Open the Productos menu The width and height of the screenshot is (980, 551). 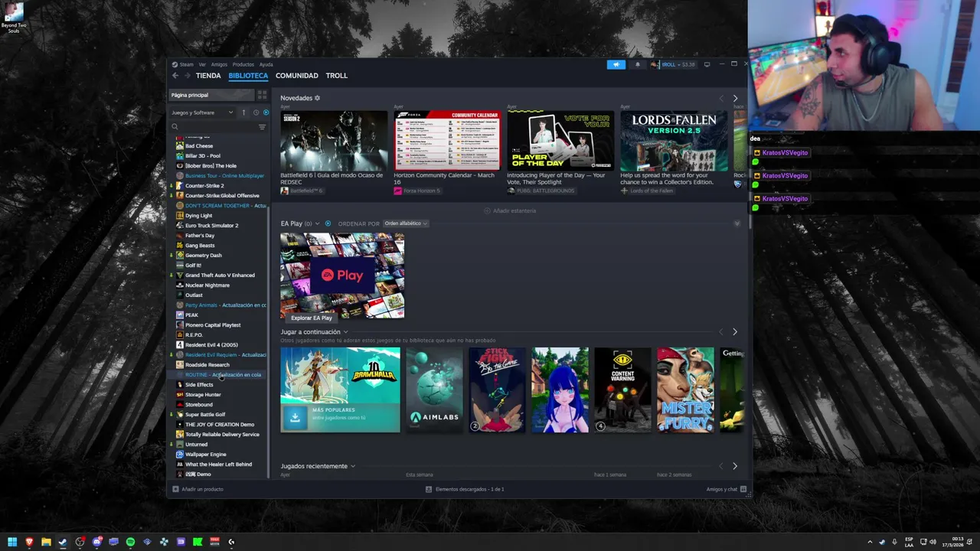tap(243, 64)
